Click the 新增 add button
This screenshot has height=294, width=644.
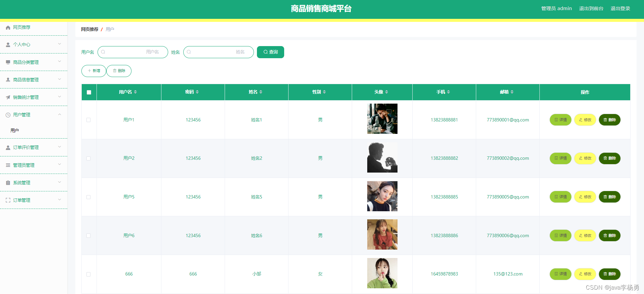[94, 71]
